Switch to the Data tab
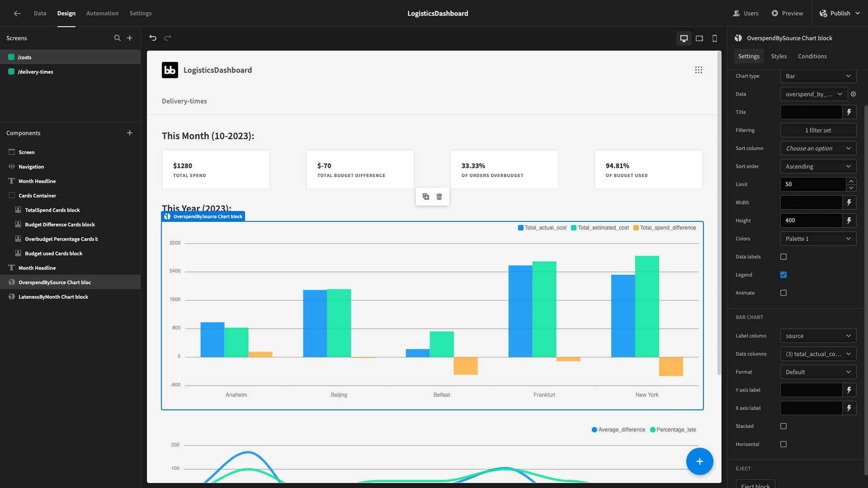868x488 pixels. click(40, 14)
